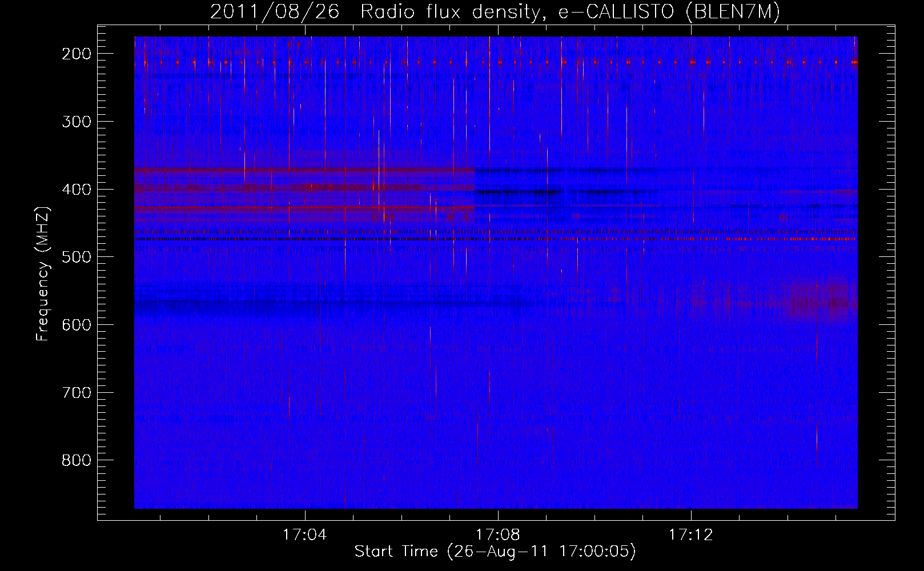
Task: Click the 200 frequency tick label
Action: click(x=76, y=54)
